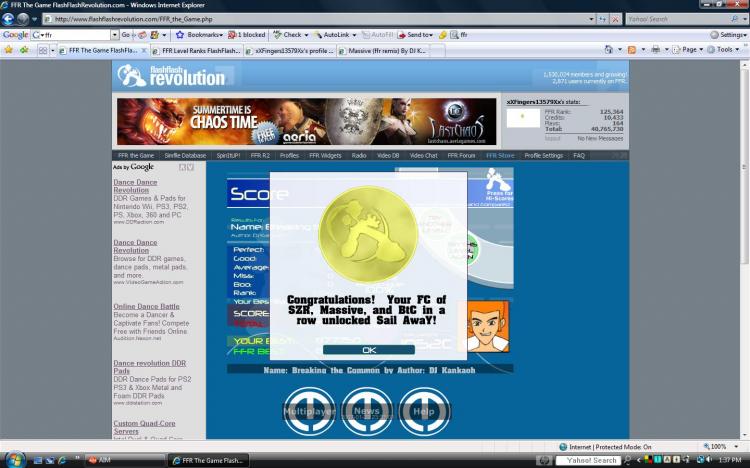This screenshot has width=750, height=468.
Task: Expand the Google toolbar search history dropdown
Action: [114, 35]
